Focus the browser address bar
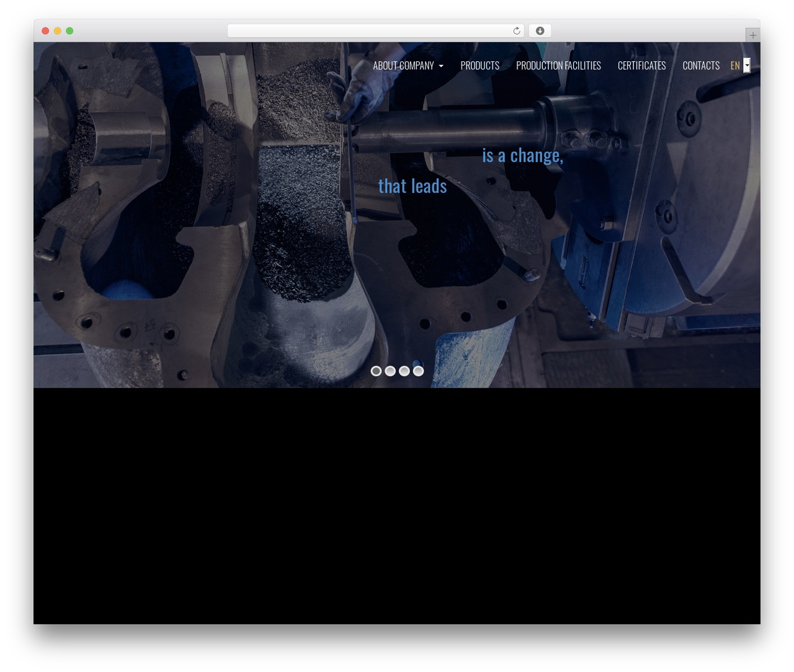 375,31
